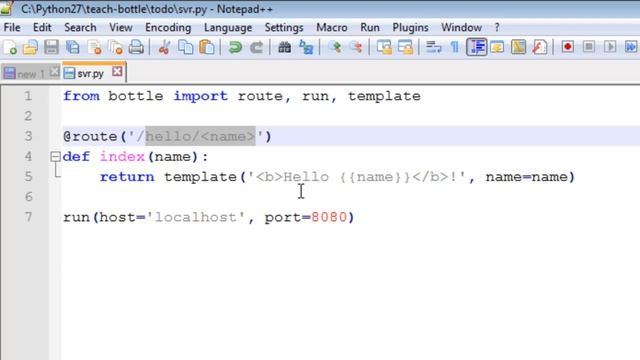Open the document map toolbar icon
Screen dimensions: 640x360
tap(518, 47)
